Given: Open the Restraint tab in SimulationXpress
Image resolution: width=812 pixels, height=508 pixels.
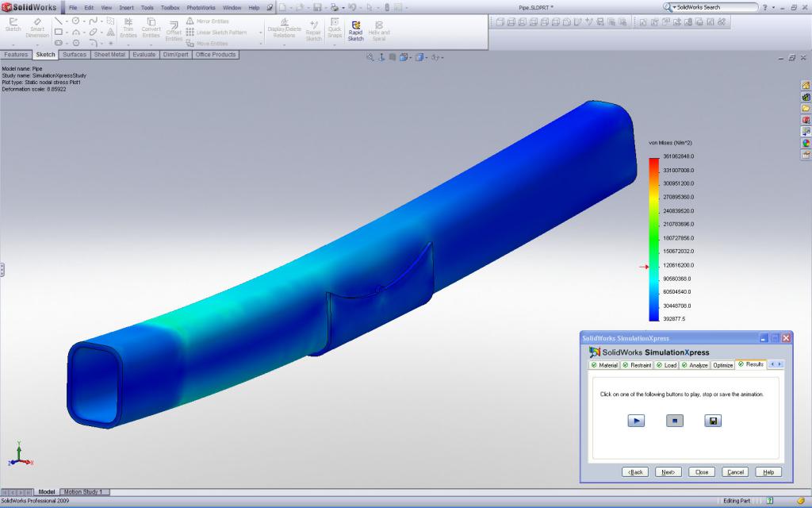Looking at the screenshot, I should click(x=637, y=365).
